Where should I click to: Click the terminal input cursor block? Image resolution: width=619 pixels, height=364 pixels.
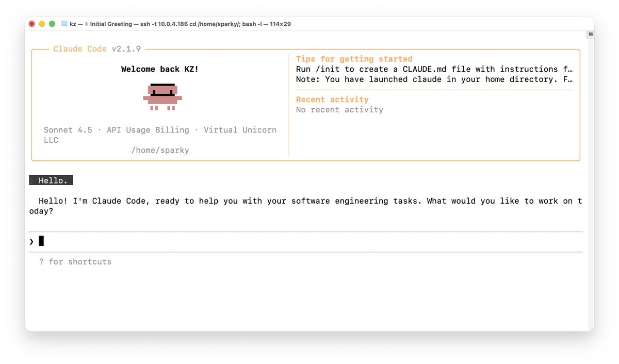[x=41, y=241]
